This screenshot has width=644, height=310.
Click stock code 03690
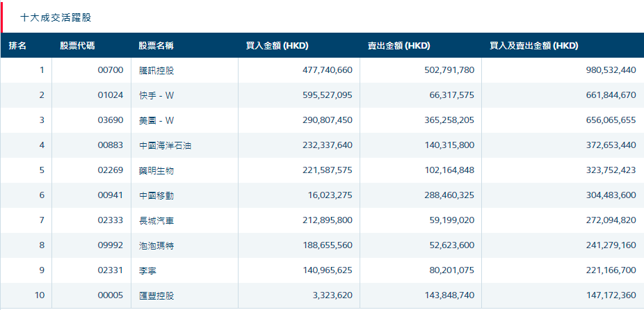[x=111, y=120]
